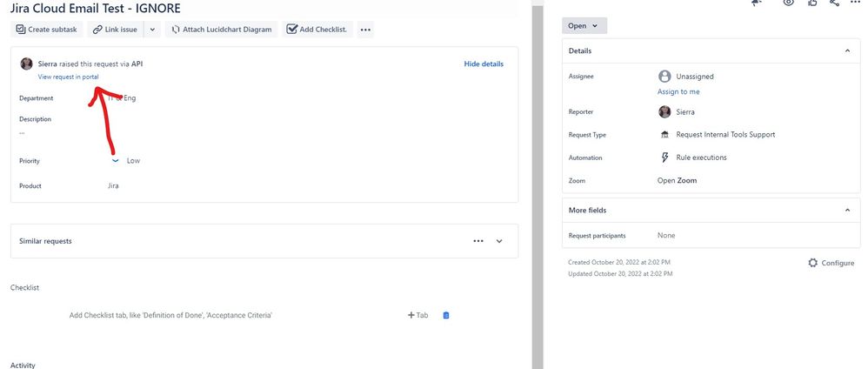Collapse the Details panel
The height and width of the screenshot is (369, 868).
click(x=847, y=51)
